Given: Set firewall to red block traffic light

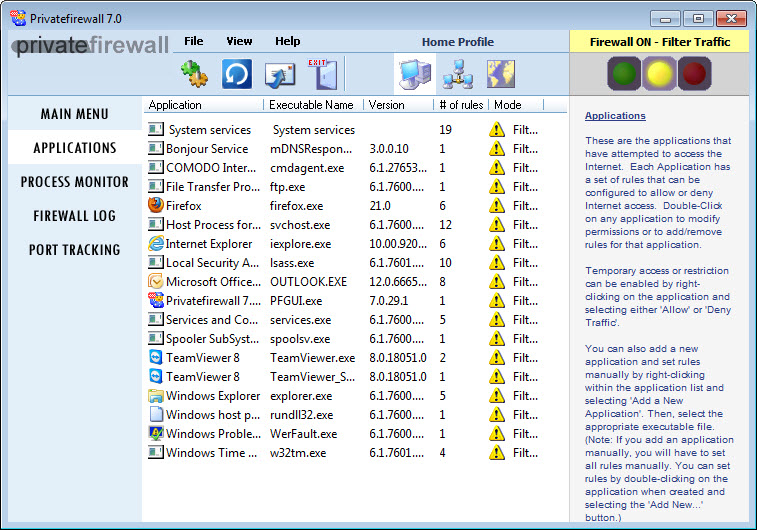Looking at the screenshot, I should [694, 73].
